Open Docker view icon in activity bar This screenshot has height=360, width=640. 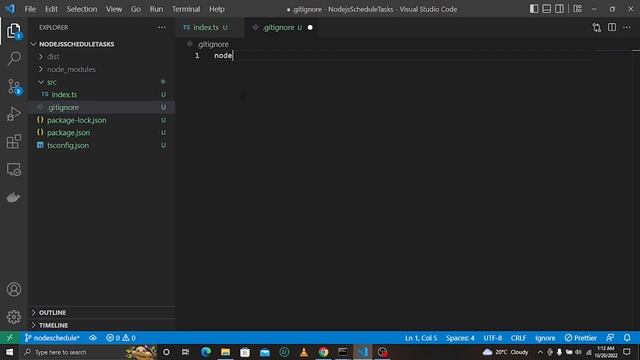13,197
